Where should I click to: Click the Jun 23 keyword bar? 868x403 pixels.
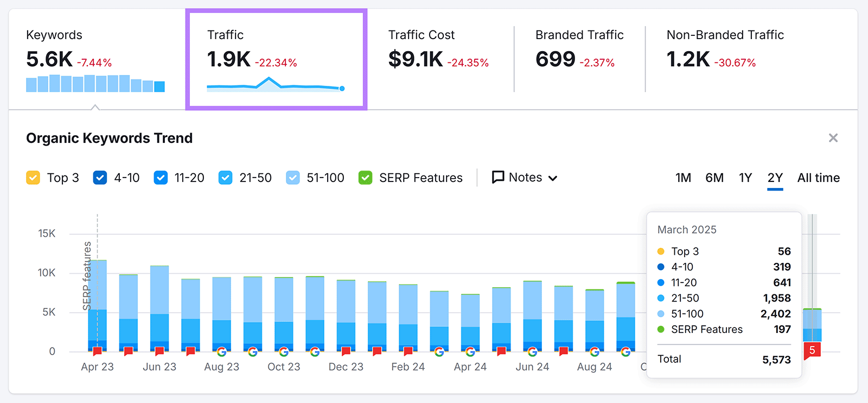[159, 307]
